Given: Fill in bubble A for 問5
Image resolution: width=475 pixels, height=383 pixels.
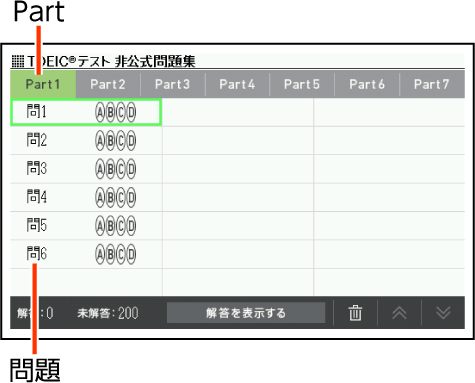Looking at the screenshot, I should pos(100,226).
